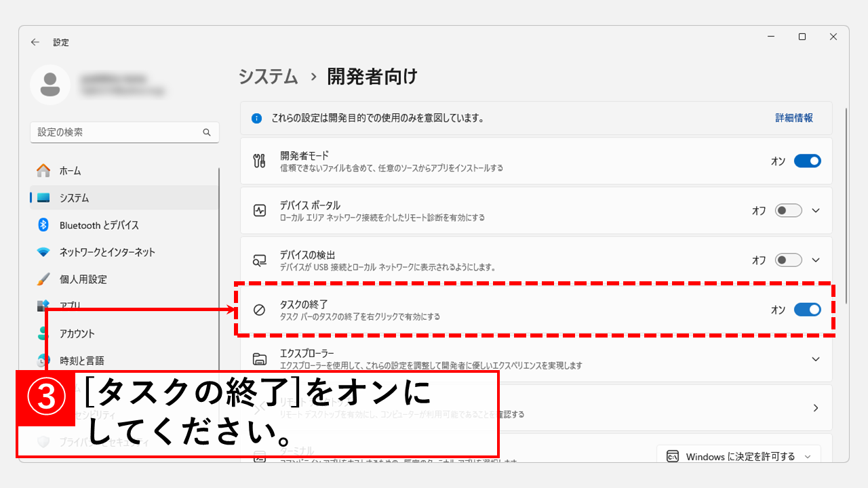Click the search magnifier icon
868x488 pixels.
[x=207, y=132]
